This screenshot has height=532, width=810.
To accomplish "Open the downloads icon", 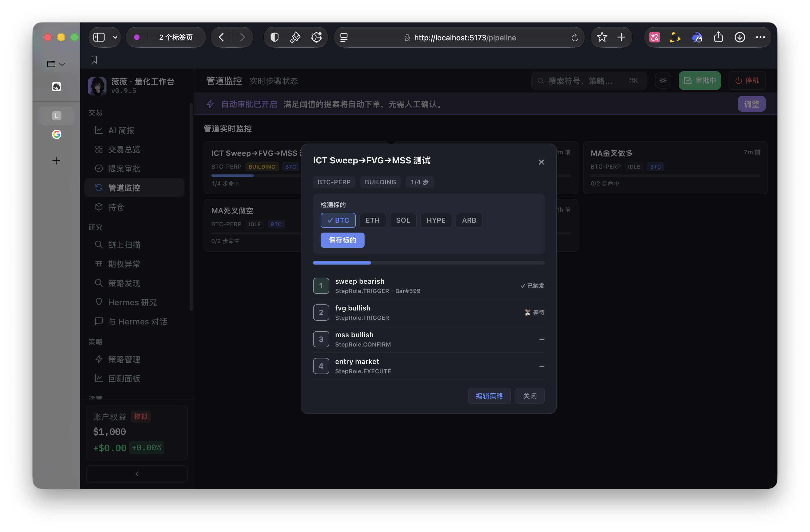I will point(740,37).
